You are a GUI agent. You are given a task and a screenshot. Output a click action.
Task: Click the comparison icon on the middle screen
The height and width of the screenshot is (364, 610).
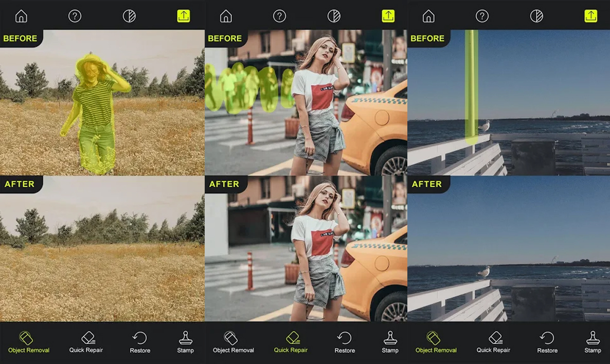[x=334, y=16]
